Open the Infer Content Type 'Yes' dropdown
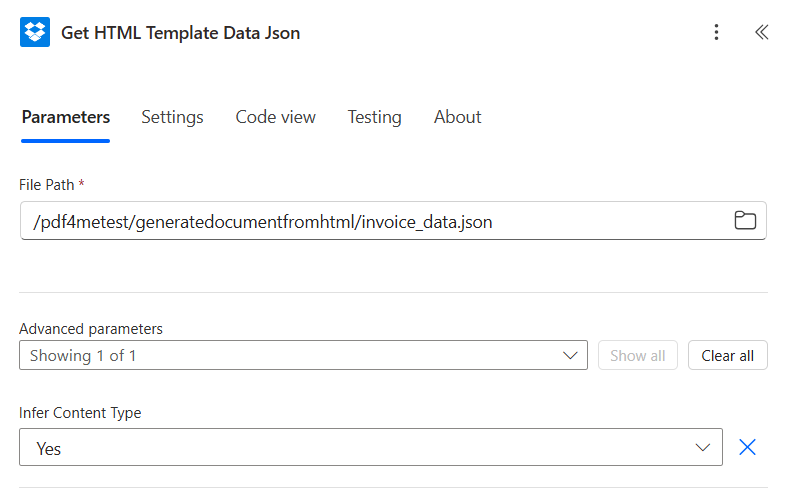The image size is (785, 501). coord(360,449)
